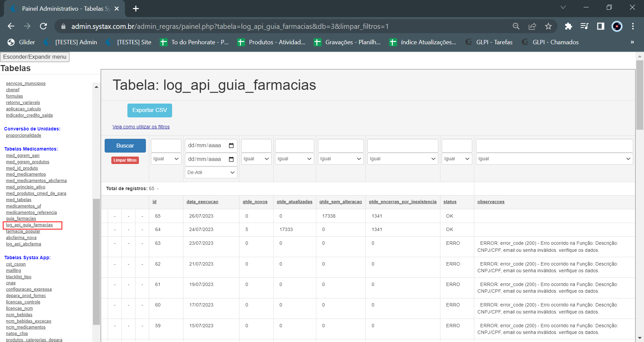Open the Glider bookmark
Image resolution: width=644 pixels, height=342 pixels.
pyautogui.click(x=21, y=42)
